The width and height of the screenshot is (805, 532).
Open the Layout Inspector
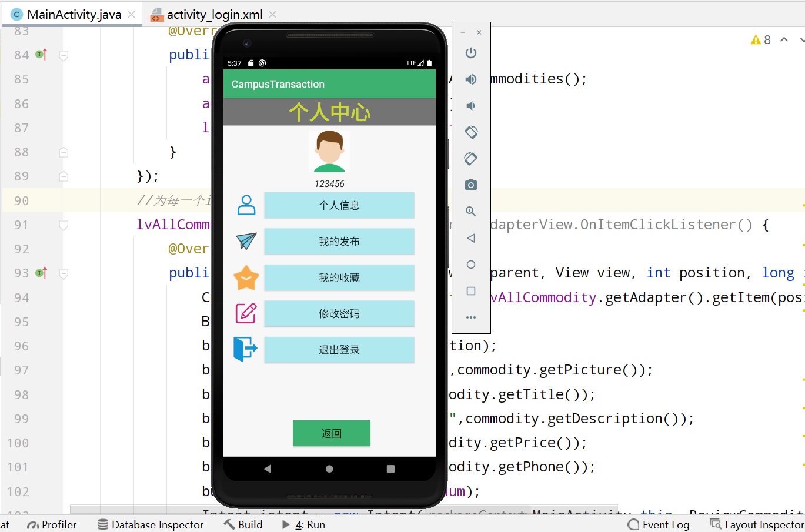tap(757, 524)
